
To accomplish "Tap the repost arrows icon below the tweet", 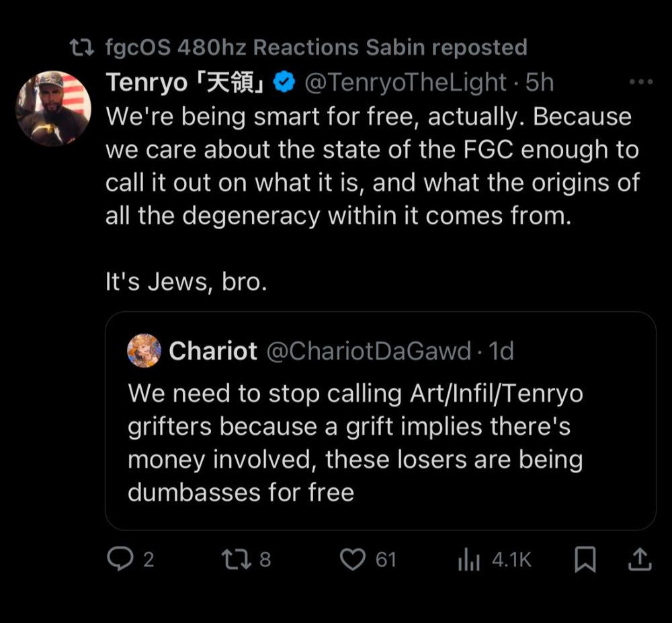I will click(x=236, y=559).
